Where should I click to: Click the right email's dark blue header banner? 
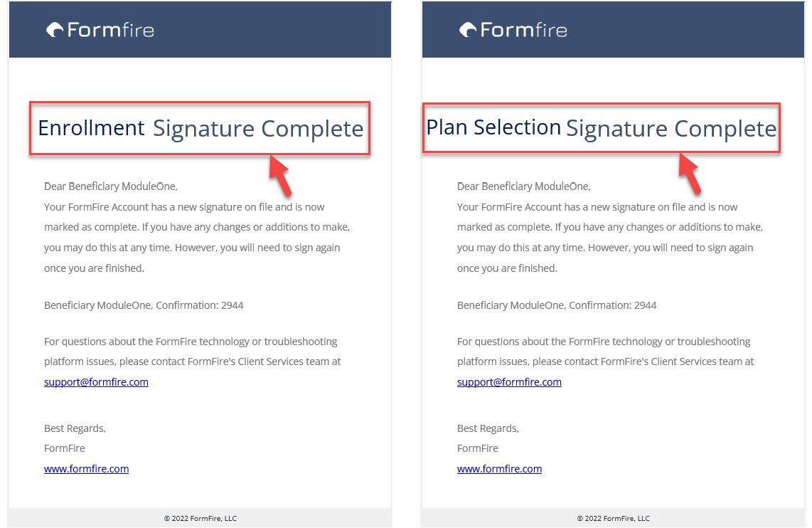click(613, 30)
